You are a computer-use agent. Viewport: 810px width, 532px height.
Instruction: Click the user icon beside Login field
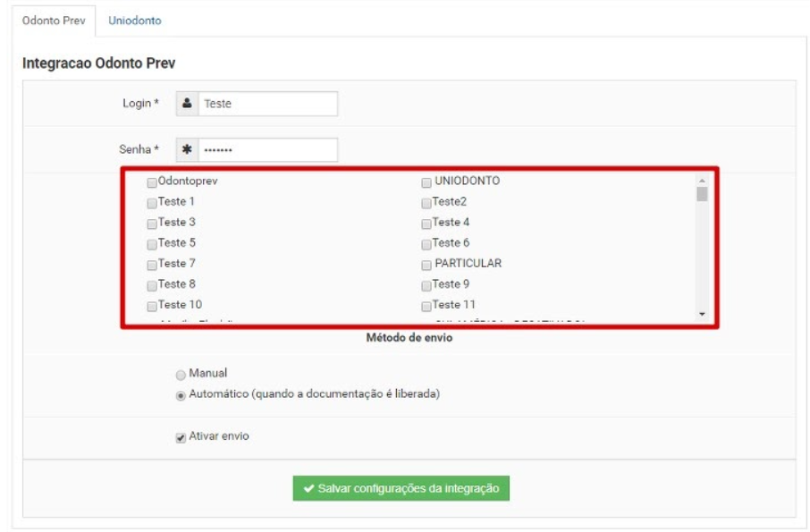click(187, 104)
